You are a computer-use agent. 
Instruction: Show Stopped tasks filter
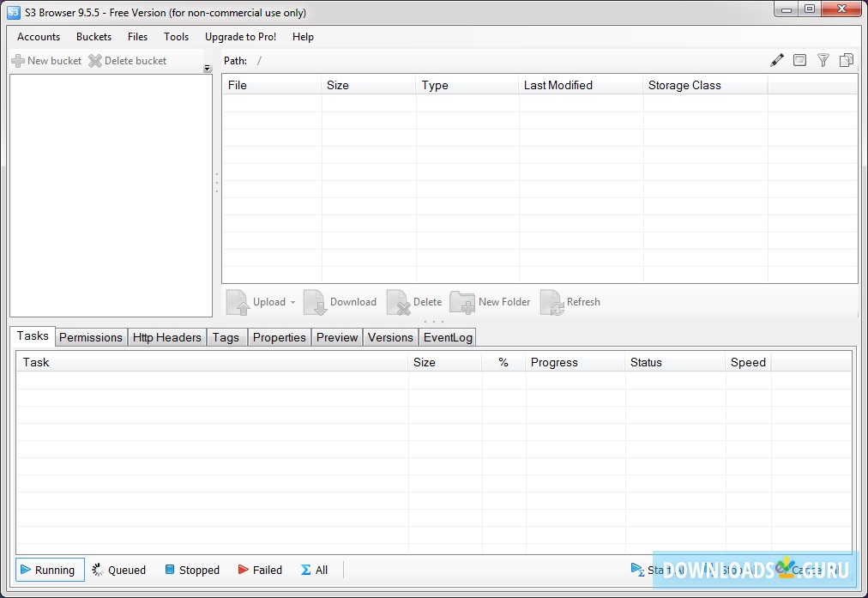(192, 570)
